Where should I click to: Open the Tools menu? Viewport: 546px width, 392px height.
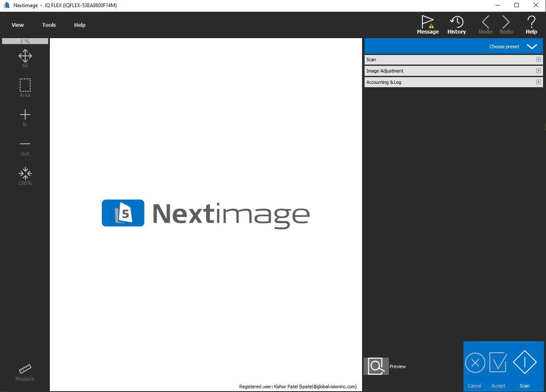tap(49, 25)
